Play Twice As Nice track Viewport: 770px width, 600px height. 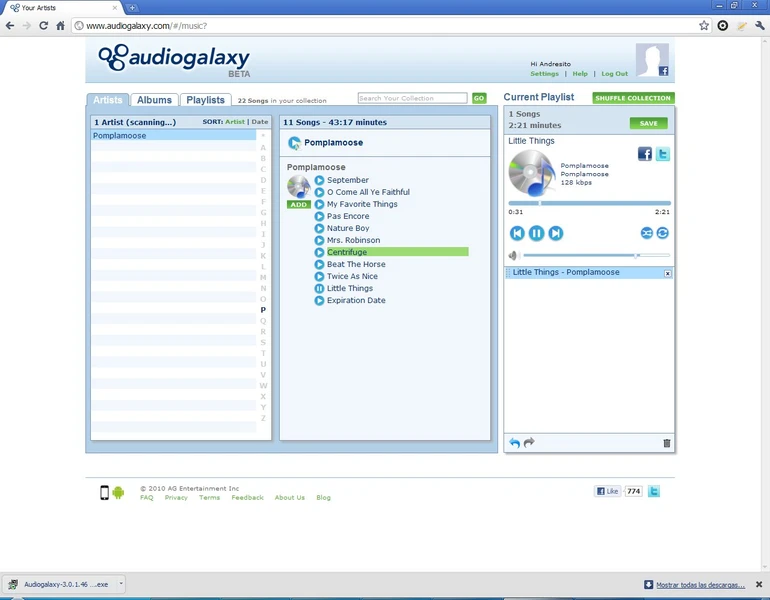319,276
